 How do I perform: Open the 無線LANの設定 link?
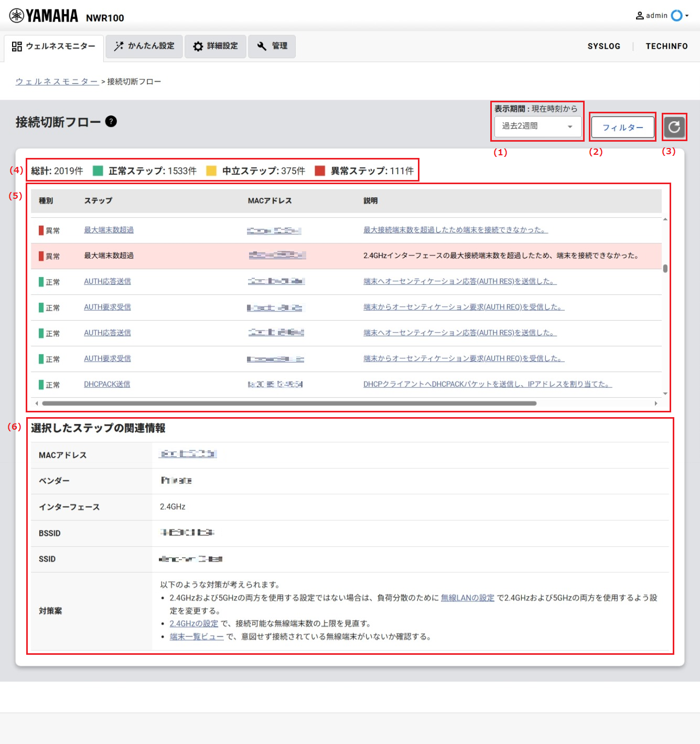(467, 598)
